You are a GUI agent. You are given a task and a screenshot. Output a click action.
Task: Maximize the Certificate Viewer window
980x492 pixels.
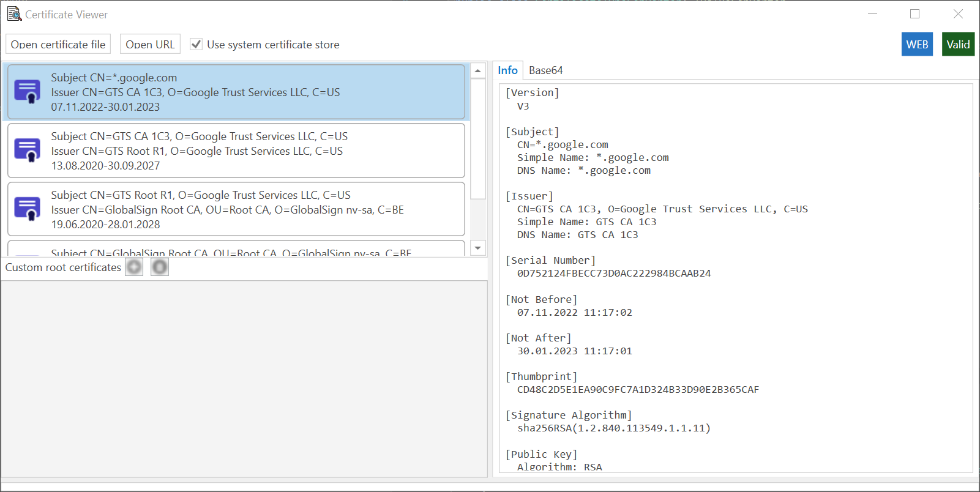coord(915,13)
